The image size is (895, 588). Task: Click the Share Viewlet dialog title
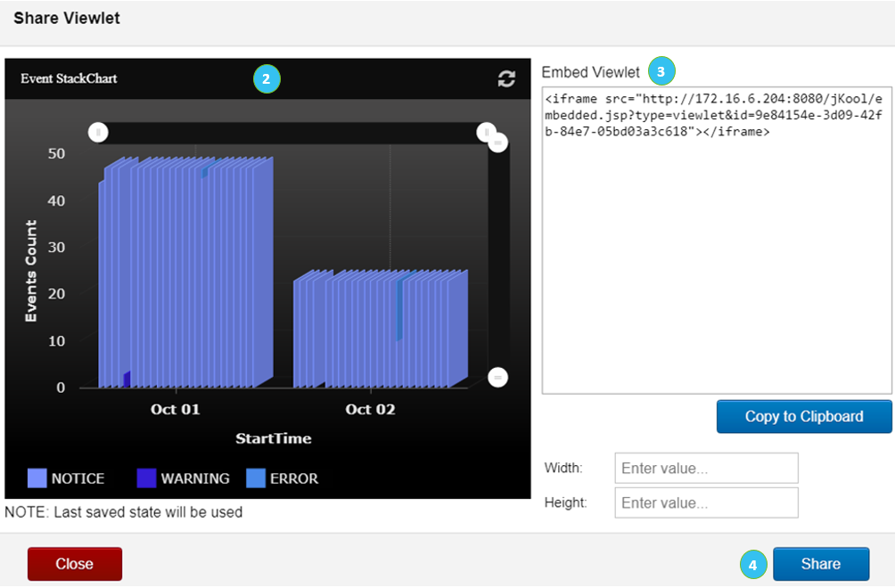(x=67, y=18)
